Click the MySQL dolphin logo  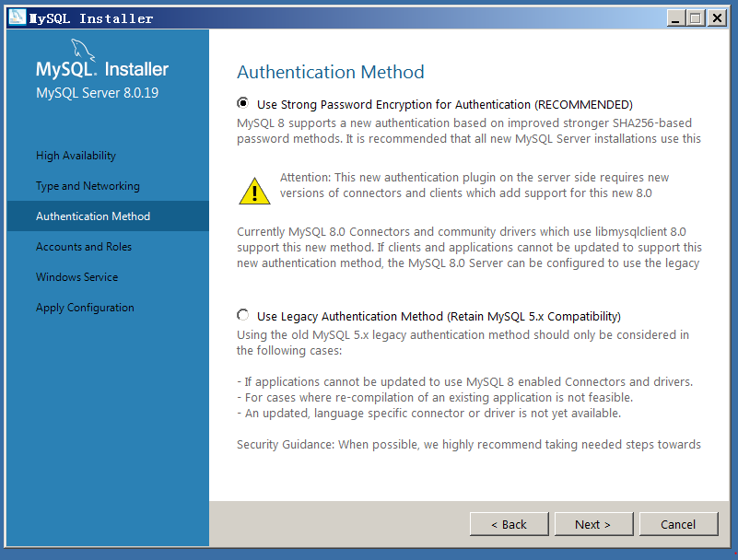[83, 50]
